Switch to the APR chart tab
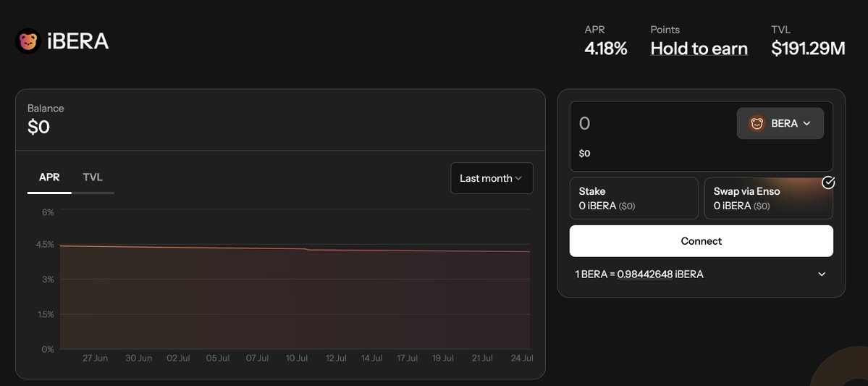This screenshot has height=386, width=868. tap(49, 177)
